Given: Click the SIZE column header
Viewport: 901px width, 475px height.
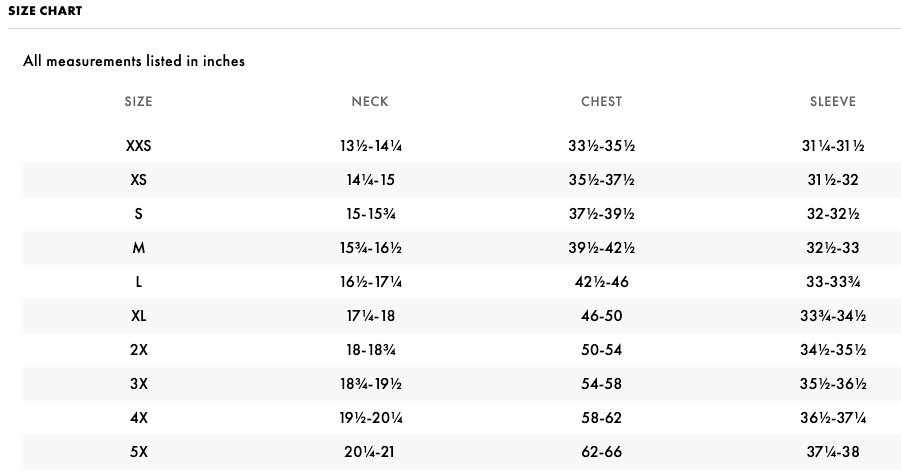Looking at the screenshot, I should (x=138, y=102).
